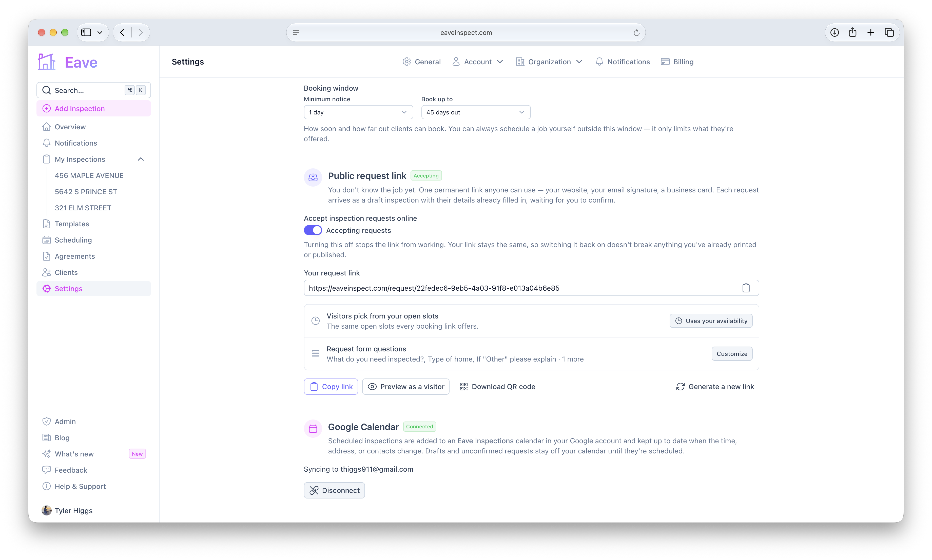Download QR code for request link
The height and width of the screenshot is (560, 932).
tap(497, 386)
